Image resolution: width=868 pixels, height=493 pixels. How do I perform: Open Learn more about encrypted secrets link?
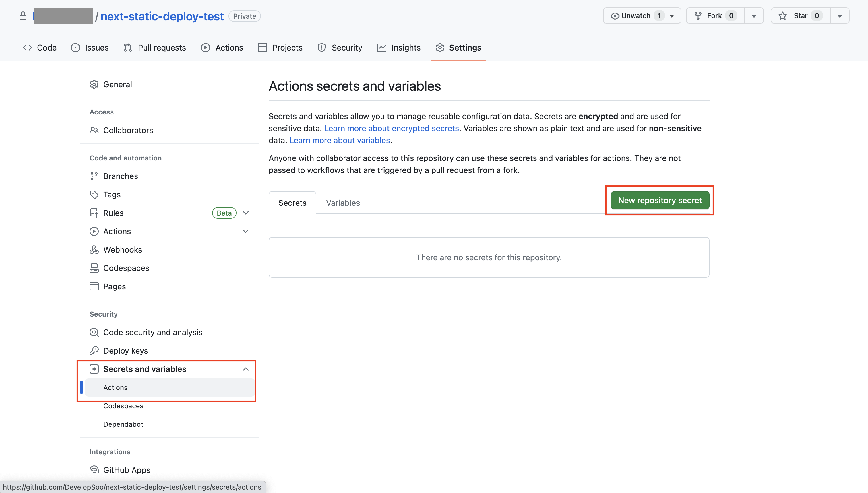391,128
